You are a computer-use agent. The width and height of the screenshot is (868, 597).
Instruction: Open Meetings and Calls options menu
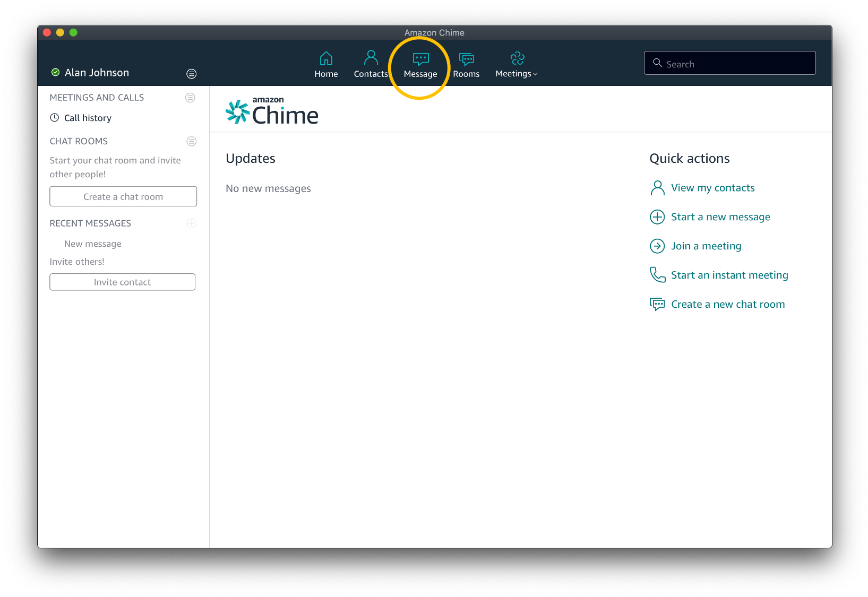point(190,98)
